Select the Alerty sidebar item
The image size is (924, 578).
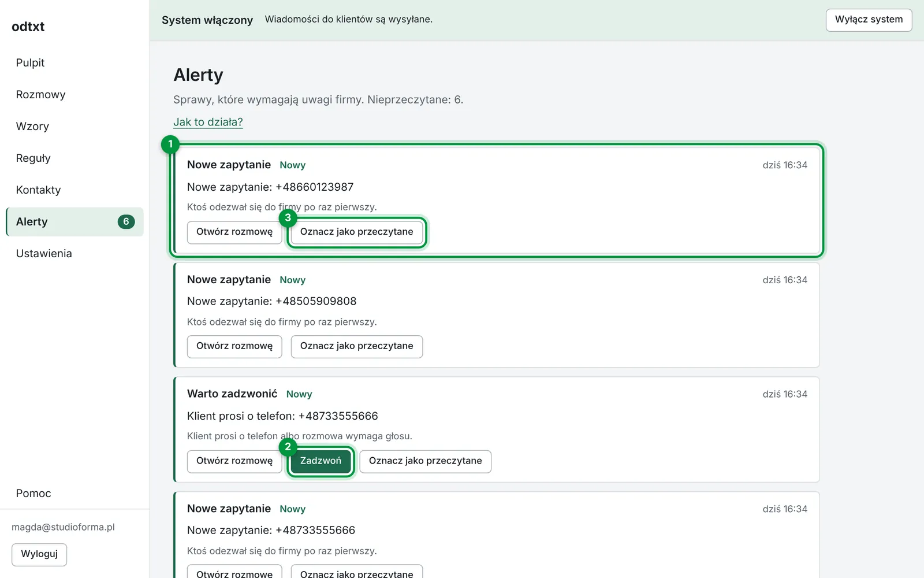[x=74, y=221]
